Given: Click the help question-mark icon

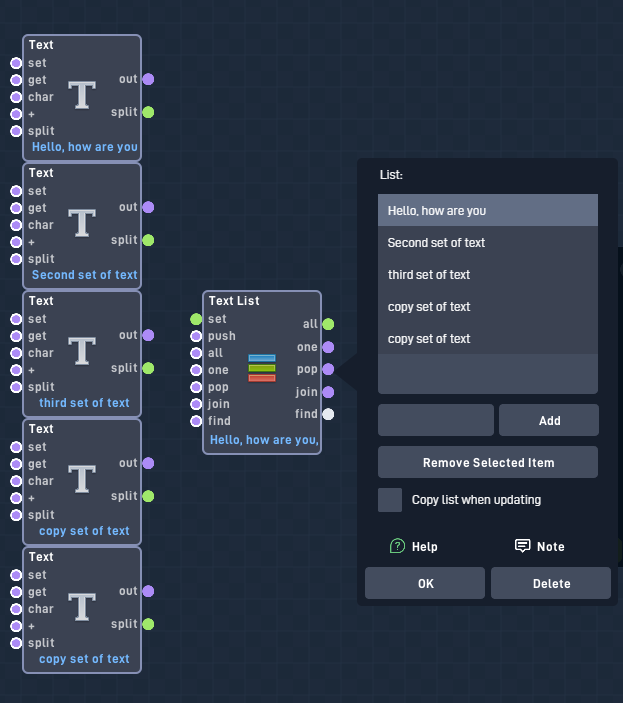Looking at the screenshot, I should (398, 546).
